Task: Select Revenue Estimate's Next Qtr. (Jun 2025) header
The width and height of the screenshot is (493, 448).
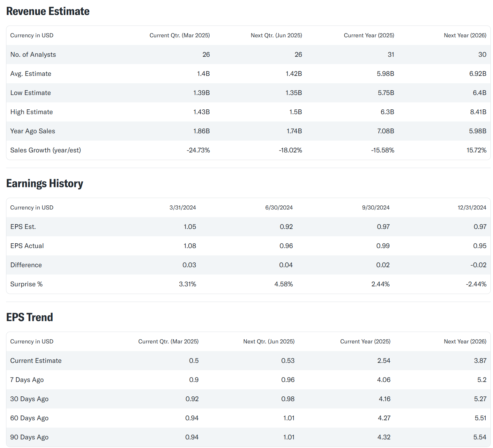Action: pyautogui.click(x=276, y=35)
